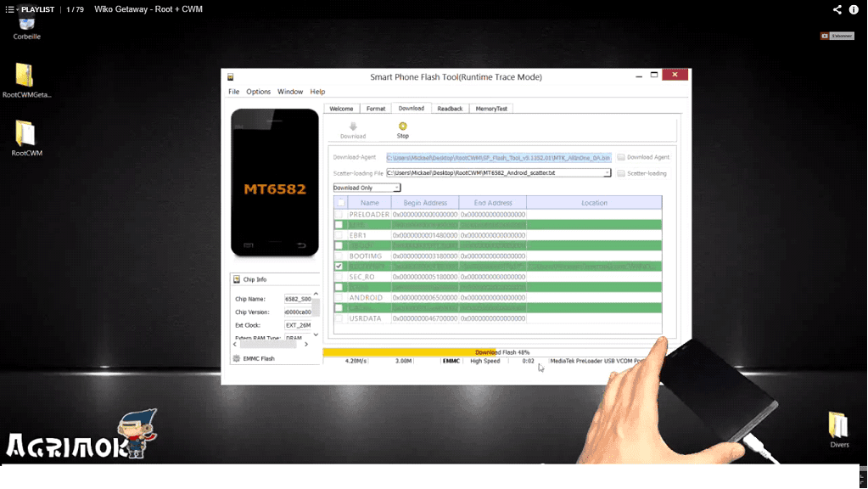Open the Window menu

(x=290, y=92)
